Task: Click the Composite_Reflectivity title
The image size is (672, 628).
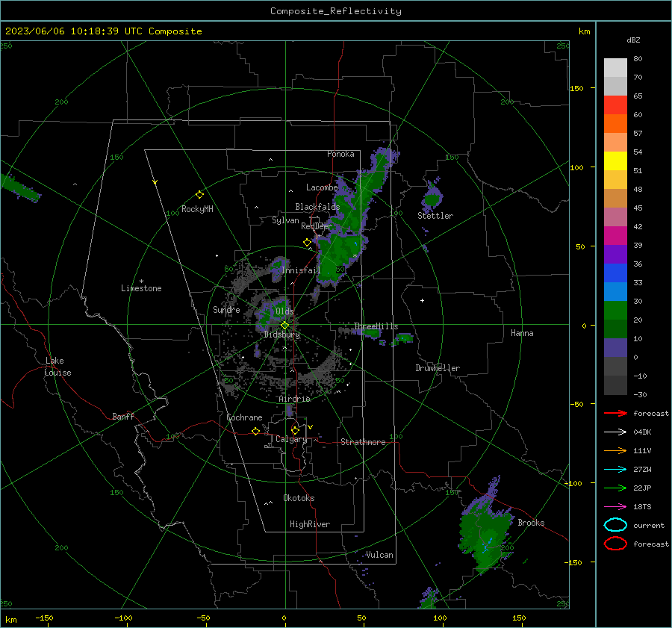Action: [x=336, y=11]
